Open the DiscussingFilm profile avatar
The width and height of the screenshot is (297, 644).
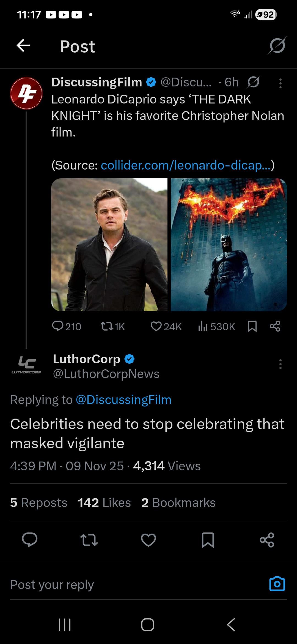coord(26,93)
